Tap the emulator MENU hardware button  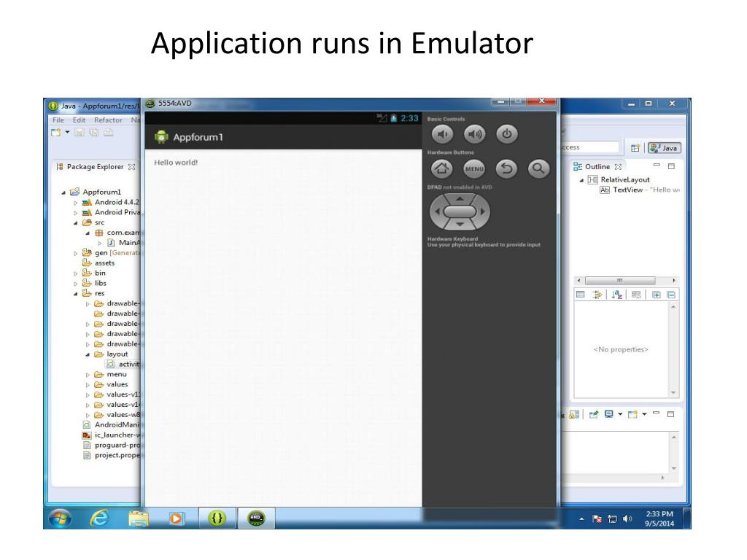(474, 168)
